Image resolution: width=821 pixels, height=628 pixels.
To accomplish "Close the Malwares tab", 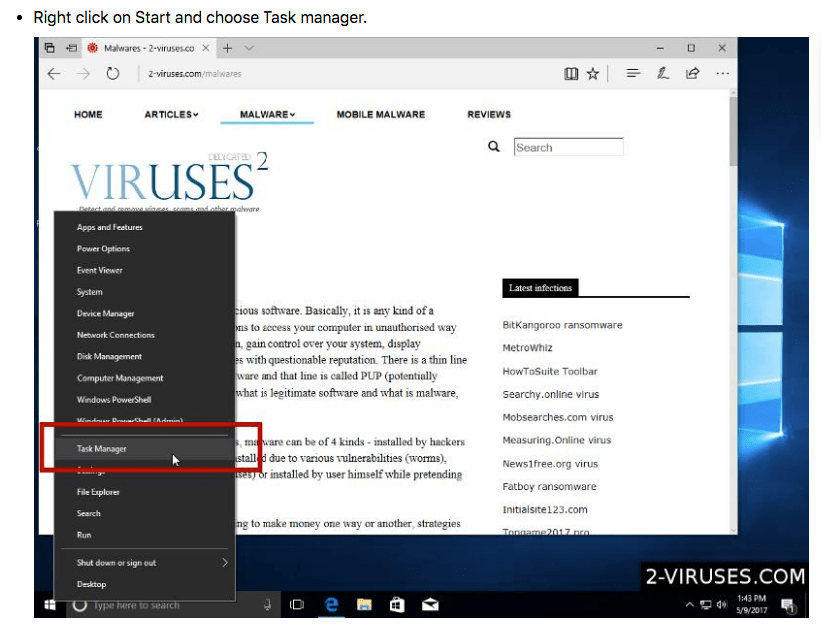I will (206, 48).
